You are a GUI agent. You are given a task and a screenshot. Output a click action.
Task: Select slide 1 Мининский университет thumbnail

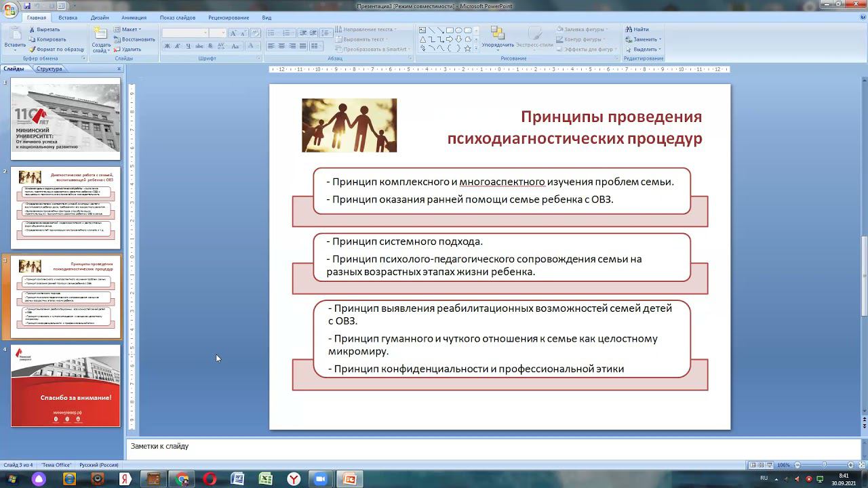(x=65, y=119)
